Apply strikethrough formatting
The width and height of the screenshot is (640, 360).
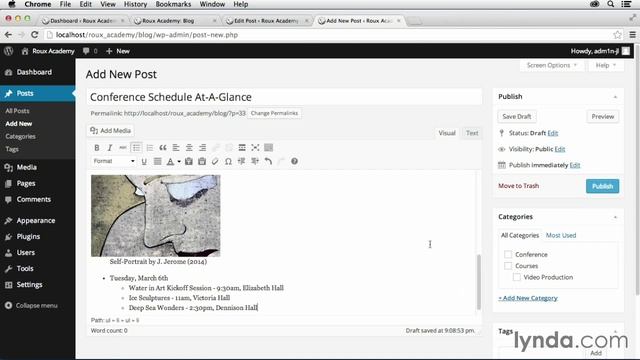pyautogui.click(x=123, y=148)
